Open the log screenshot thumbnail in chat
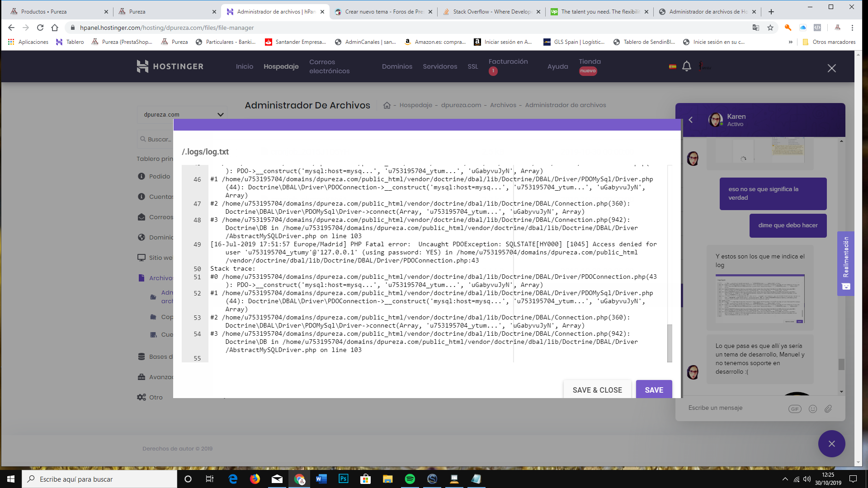The width and height of the screenshot is (868, 488). (x=759, y=299)
